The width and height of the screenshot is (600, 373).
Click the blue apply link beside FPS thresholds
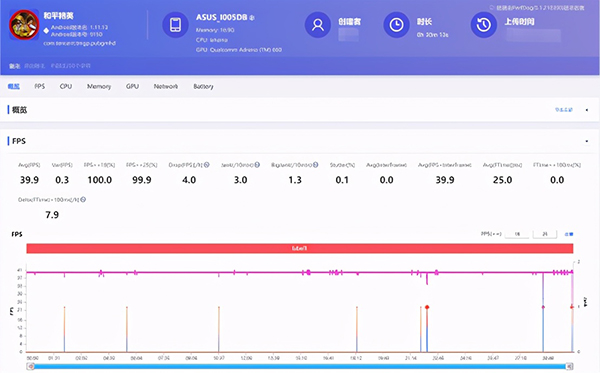569,234
